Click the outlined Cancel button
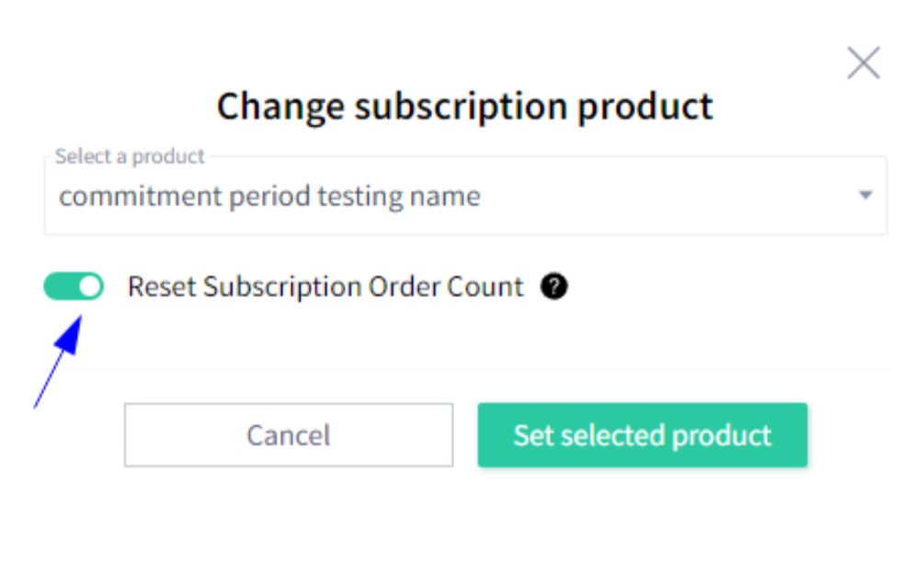The image size is (924, 564). pyautogui.click(x=289, y=435)
